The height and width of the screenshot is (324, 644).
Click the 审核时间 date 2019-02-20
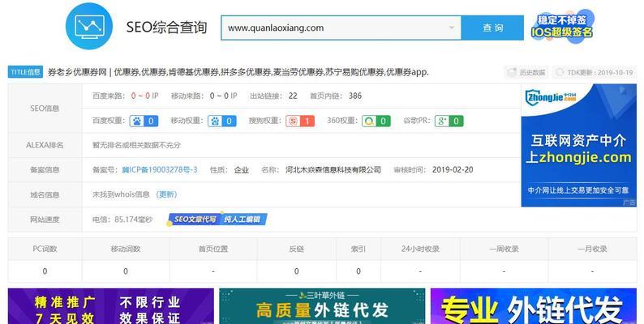(x=453, y=170)
